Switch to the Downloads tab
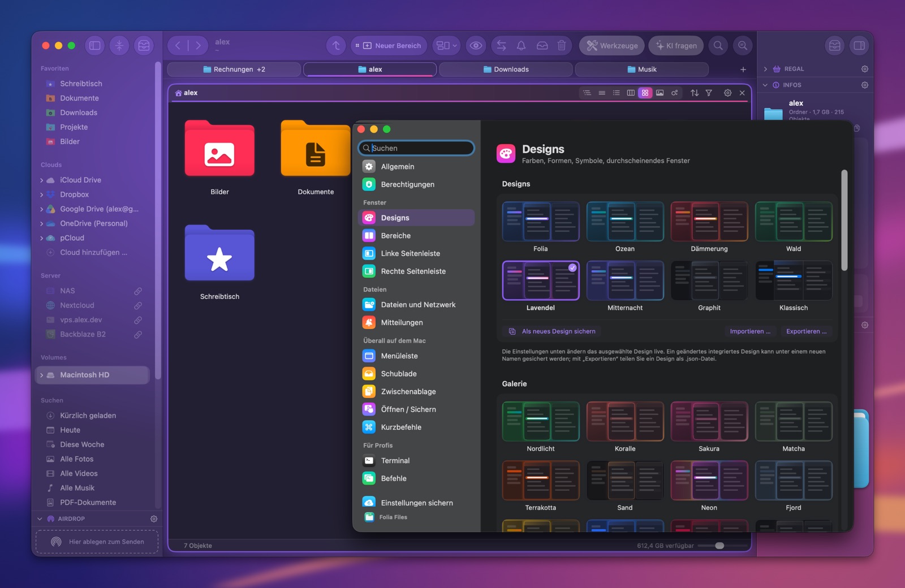Screen dimensions: 905x588 tap(506, 70)
